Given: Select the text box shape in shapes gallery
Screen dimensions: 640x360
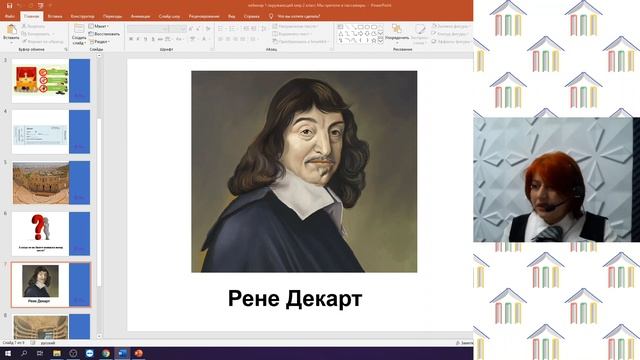Looking at the screenshot, I should click(340, 27).
